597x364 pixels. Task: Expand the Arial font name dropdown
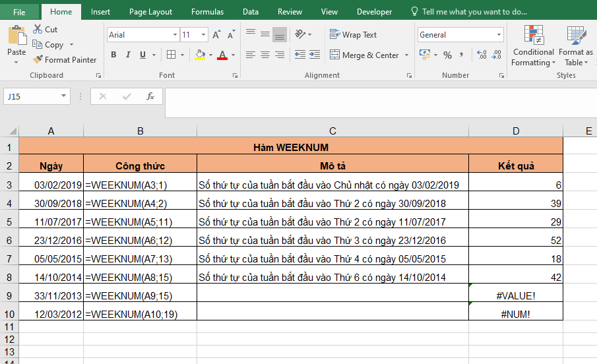click(x=175, y=35)
